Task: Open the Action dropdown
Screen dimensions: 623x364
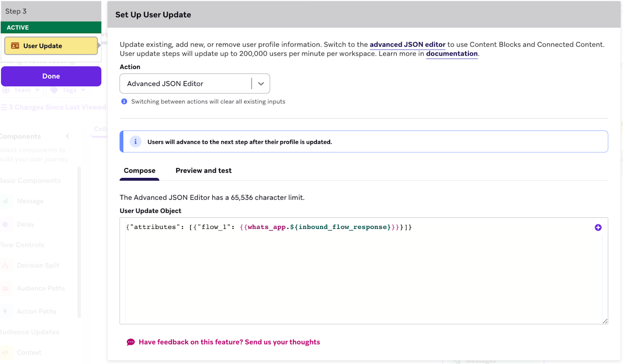Action: [x=260, y=83]
